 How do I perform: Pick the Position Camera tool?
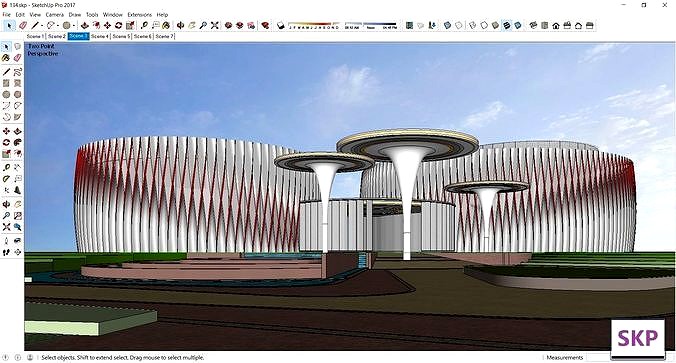coord(6,241)
